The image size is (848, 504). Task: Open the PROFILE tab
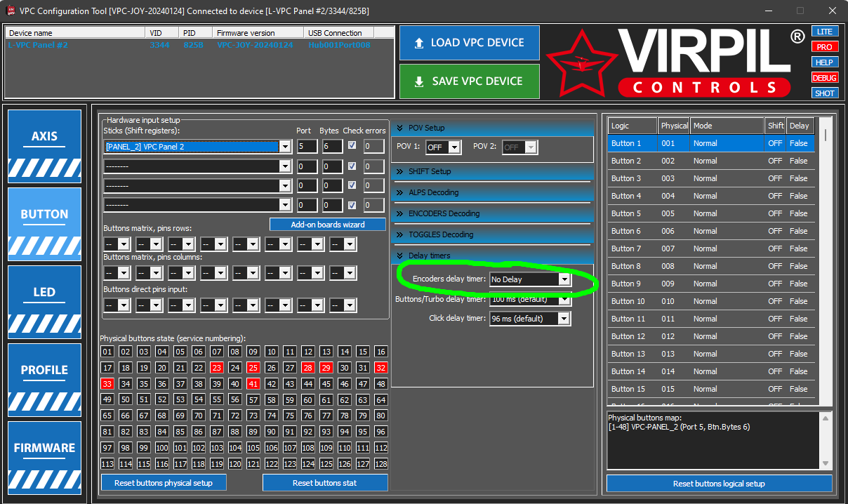coord(44,379)
